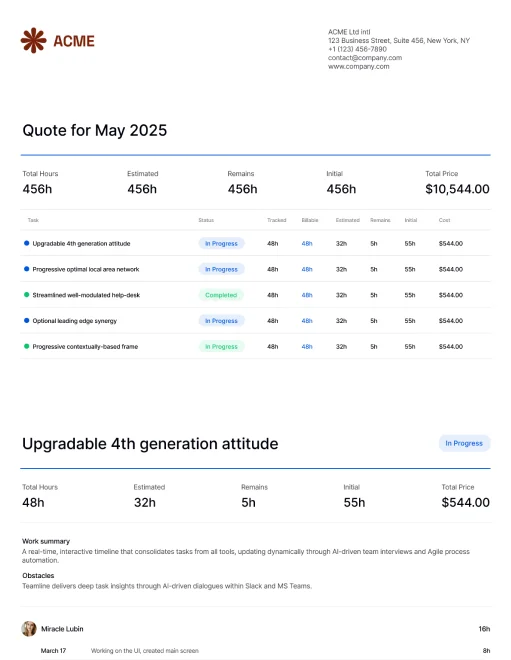Click the large In Progress badge beside section heading

464,443
